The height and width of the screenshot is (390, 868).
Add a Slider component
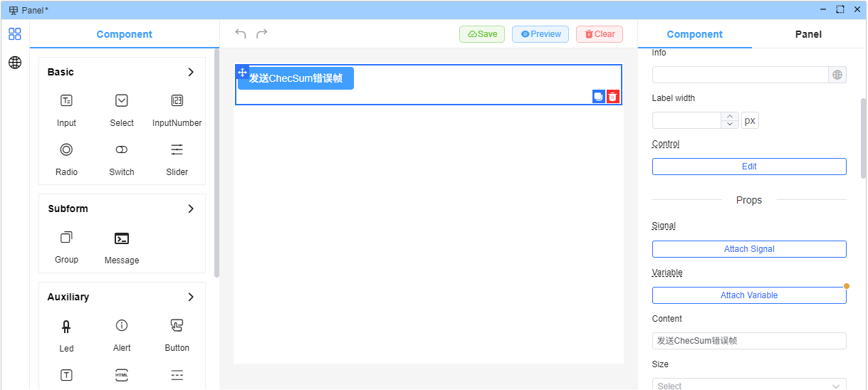tap(177, 150)
